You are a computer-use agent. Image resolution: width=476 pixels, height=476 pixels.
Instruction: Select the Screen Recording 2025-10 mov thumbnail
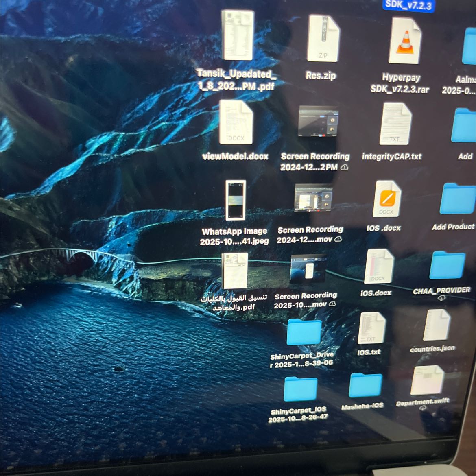pos(308,269)
